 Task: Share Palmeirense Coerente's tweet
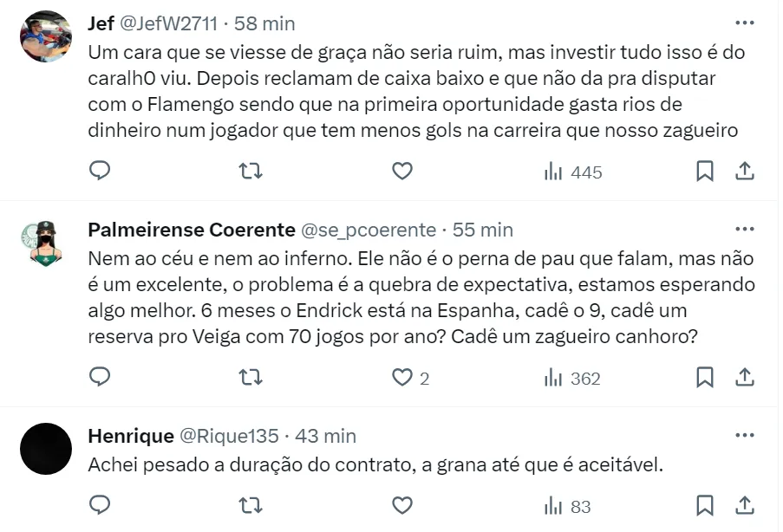(744, 378)
